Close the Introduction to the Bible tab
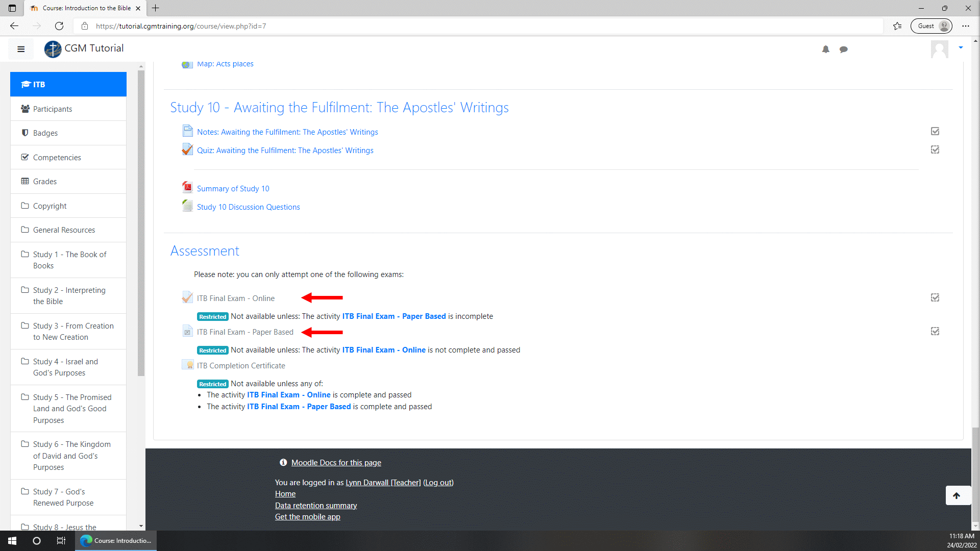Image resolution: width=980 pixels, height=551 pixels. pos(138,8)
